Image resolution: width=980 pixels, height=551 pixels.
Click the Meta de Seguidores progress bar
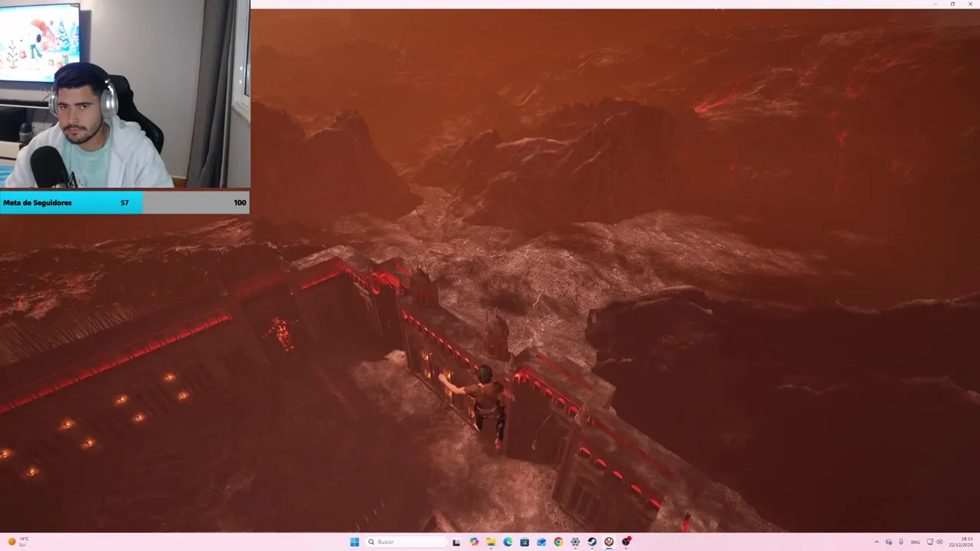click(125, 203)
